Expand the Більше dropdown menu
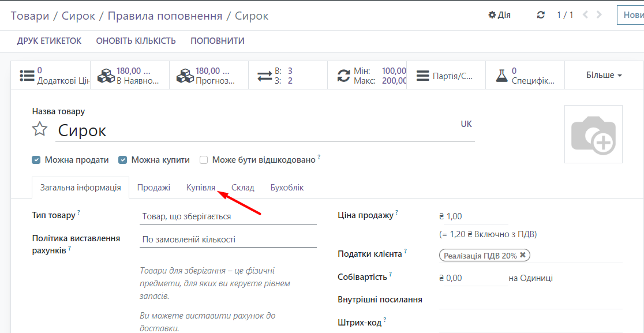The height and width of the screenshot is (333, 644). [x=604, y=76]
